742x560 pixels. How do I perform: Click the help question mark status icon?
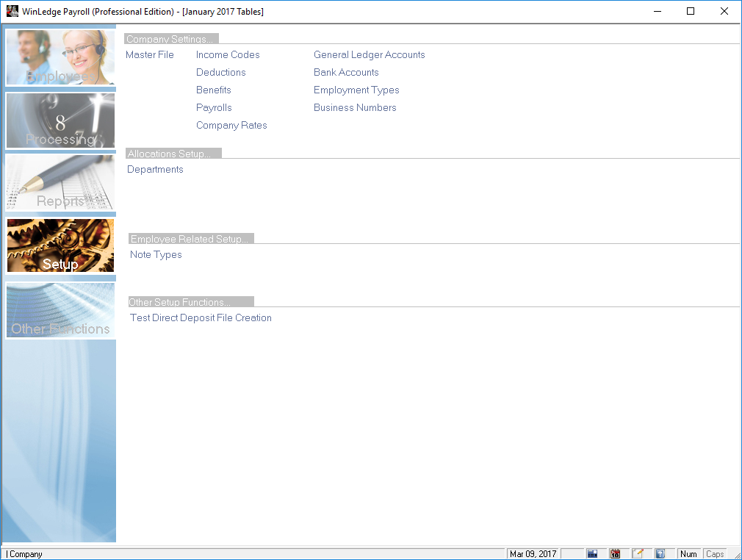(660, 554)
